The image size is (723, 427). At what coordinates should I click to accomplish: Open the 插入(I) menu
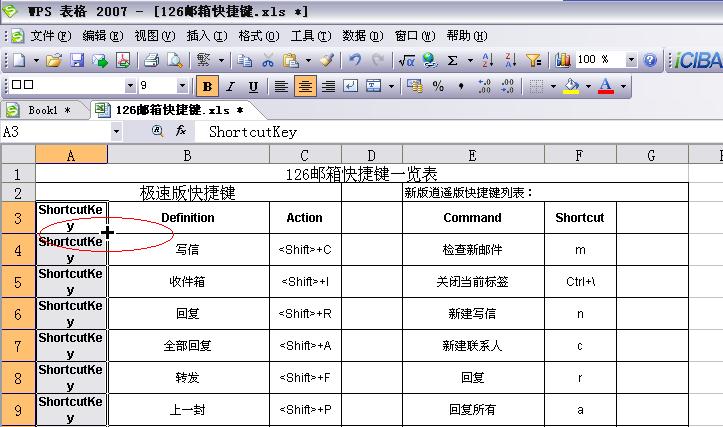207,36
